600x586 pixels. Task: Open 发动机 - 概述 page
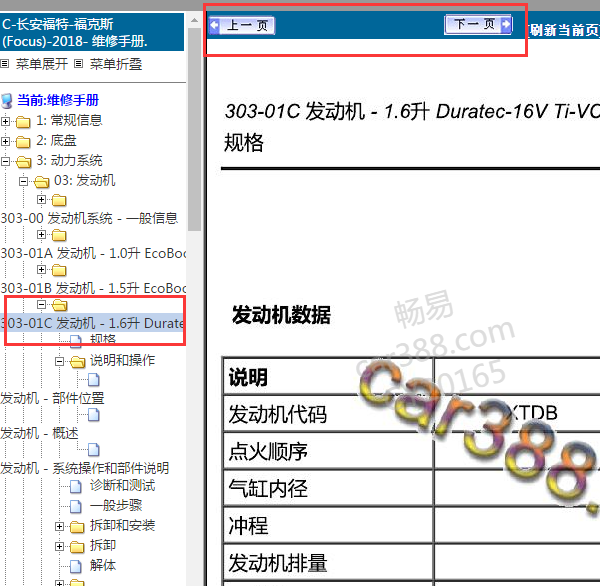39,433
